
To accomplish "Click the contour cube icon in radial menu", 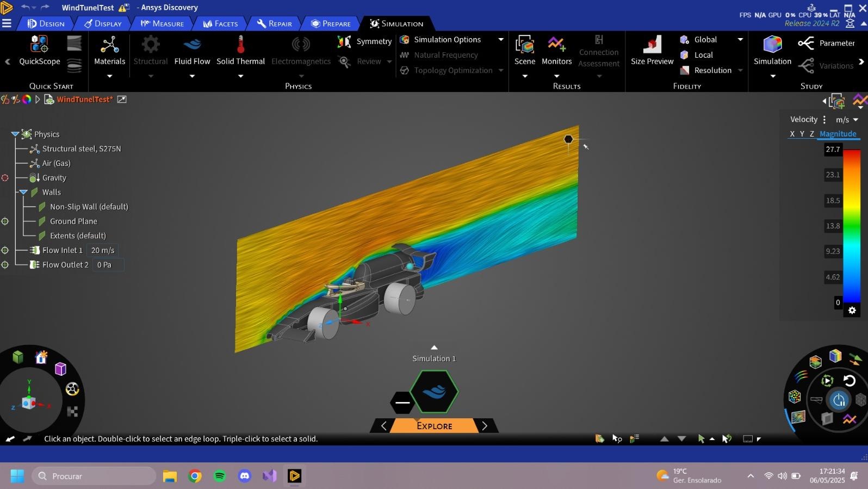I will [x=835, y=356].
